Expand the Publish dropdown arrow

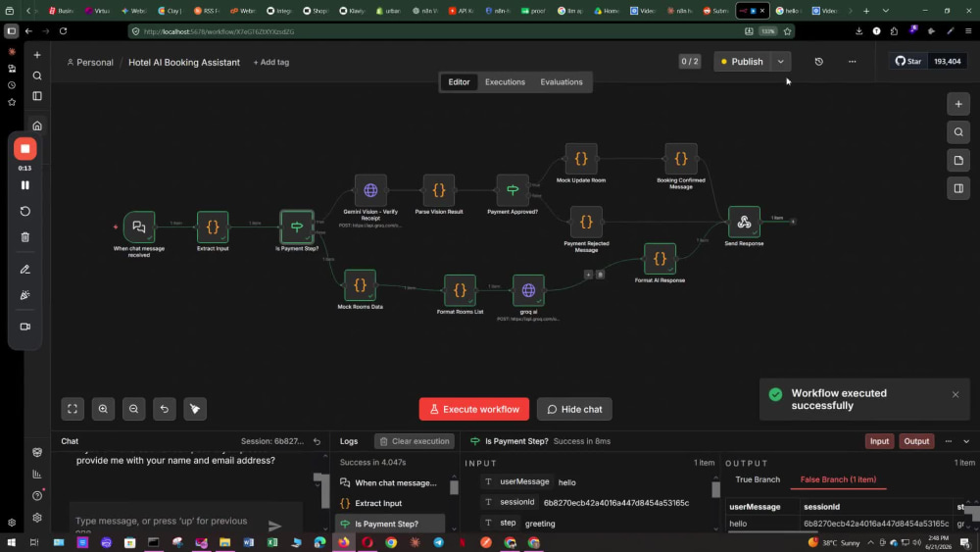click(x=781, y=61)
